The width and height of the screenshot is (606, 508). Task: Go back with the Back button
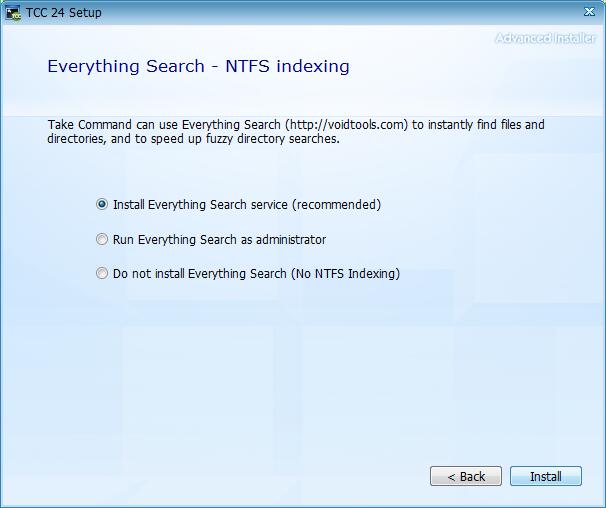click(x=466, y=476)
